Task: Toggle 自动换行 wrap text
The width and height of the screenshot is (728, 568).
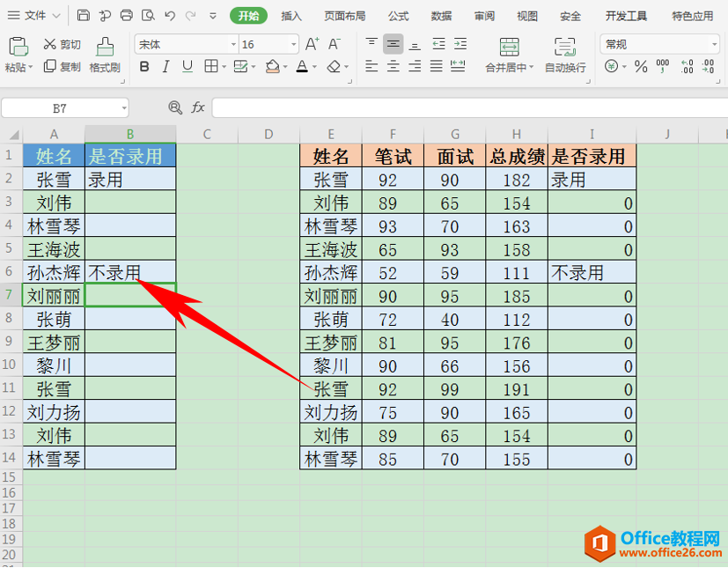Action: (x=565, y=55)
